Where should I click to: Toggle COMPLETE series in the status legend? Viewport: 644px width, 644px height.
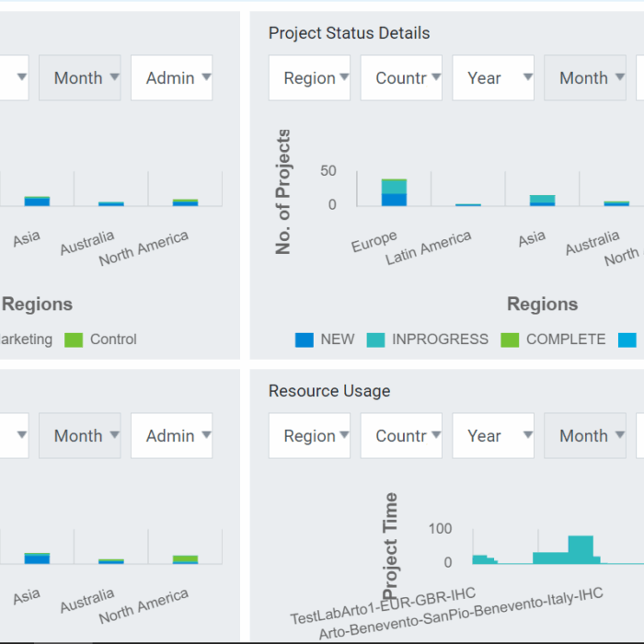[x=553, y=339]
